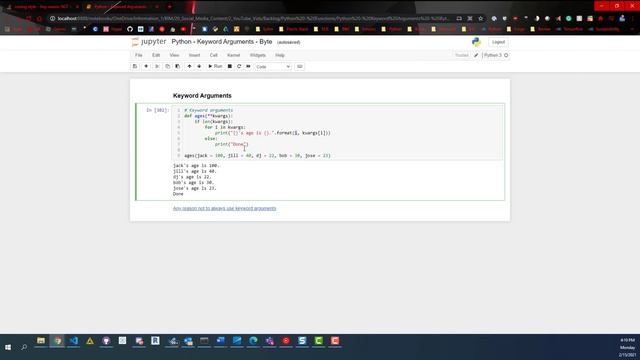Screen dimensions: 640x360
Task: Click the Jupyter logo
Action: (149, 42)
